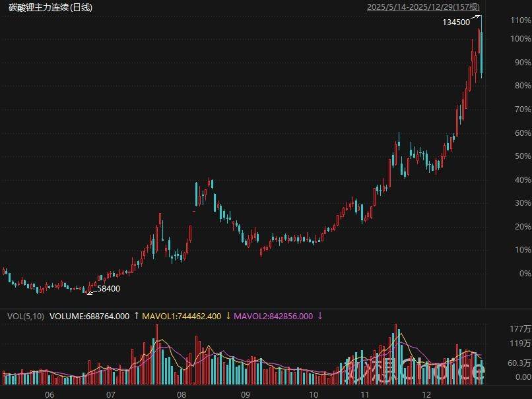Click the arrow pointing to 58400 low
The image size is (532, 399).
click(90, 292)
